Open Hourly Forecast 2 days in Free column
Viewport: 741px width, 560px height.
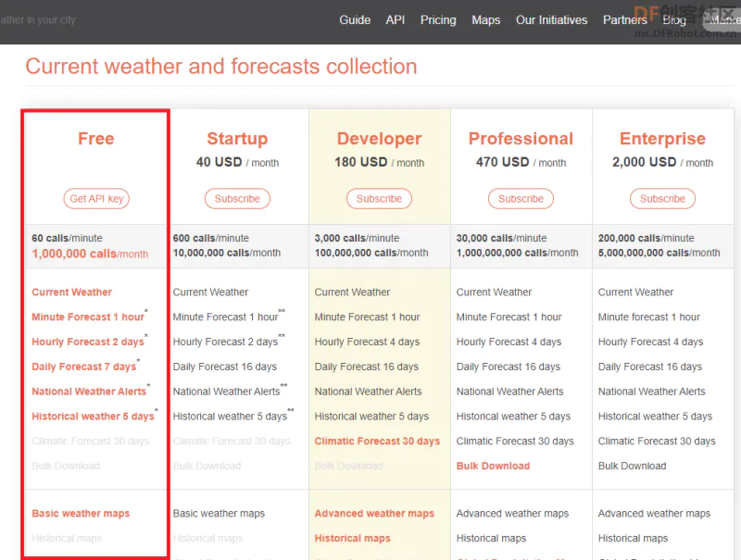[x=88, y=342]
